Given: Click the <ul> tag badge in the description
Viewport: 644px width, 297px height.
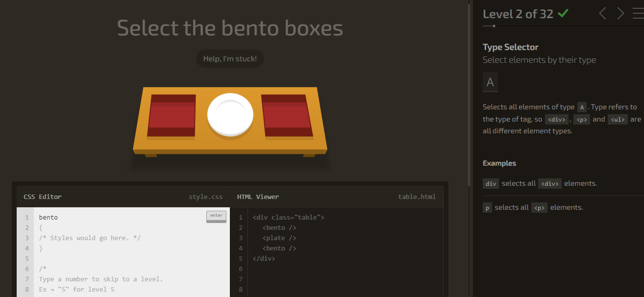Looking at the screenshot, I should tap(618, 119).
